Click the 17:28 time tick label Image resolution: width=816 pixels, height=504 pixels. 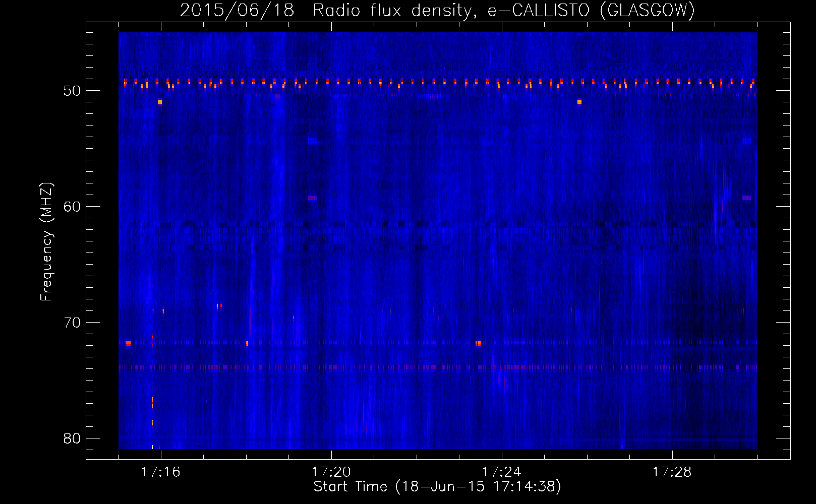672,472
